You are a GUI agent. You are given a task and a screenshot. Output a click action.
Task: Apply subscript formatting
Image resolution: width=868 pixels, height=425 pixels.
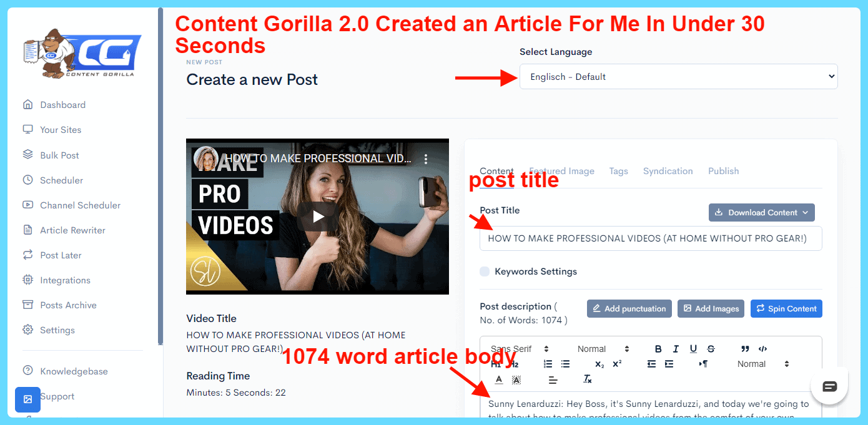click(599, 364)
